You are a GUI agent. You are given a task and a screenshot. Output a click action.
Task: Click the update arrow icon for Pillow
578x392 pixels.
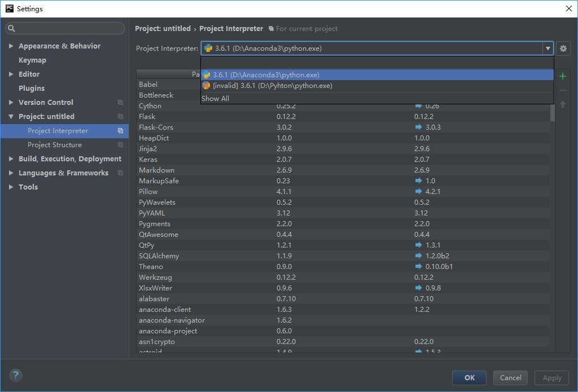pos(418,191)
